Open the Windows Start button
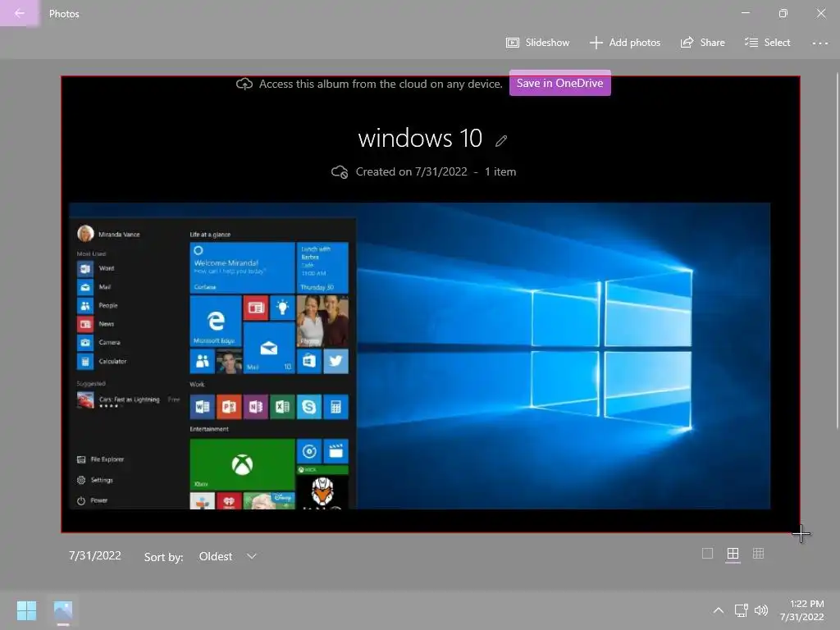This screenshot has height=630, width=840. pos(26,610)
